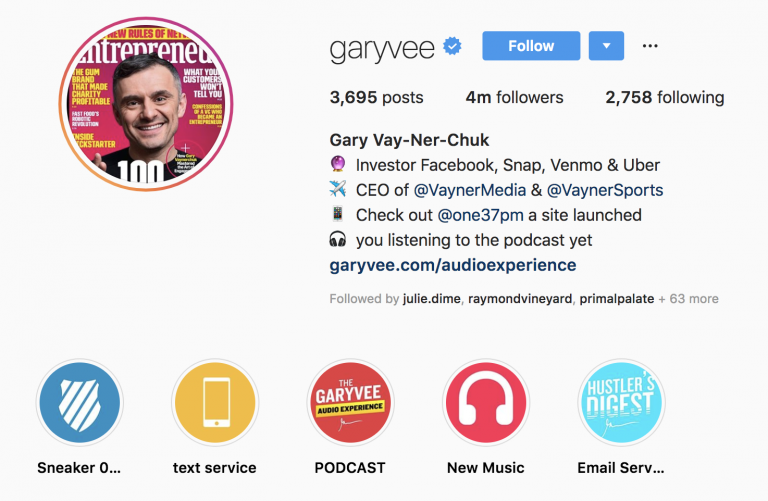Click the blue Follow button

(x=531, y=46)
